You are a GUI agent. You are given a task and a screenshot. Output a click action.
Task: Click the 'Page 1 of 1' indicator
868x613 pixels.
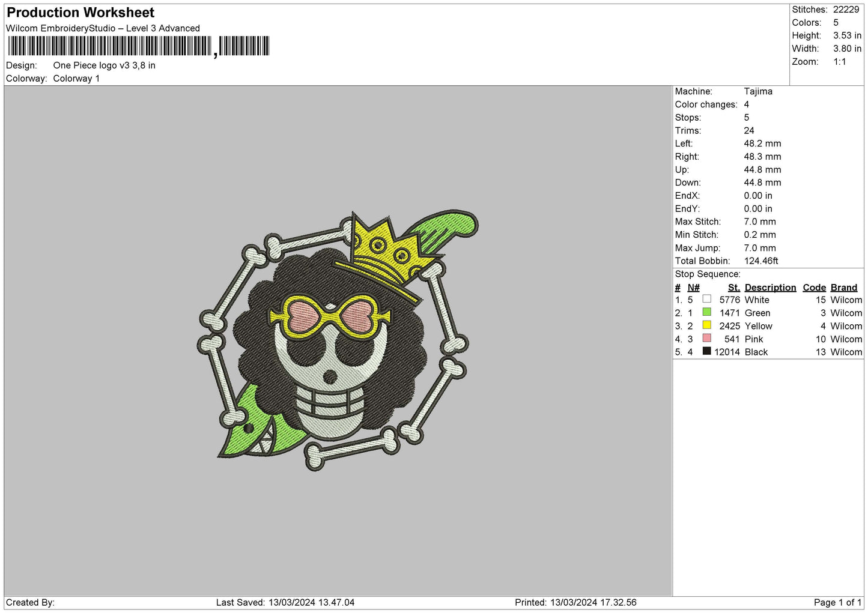(837, 602)
